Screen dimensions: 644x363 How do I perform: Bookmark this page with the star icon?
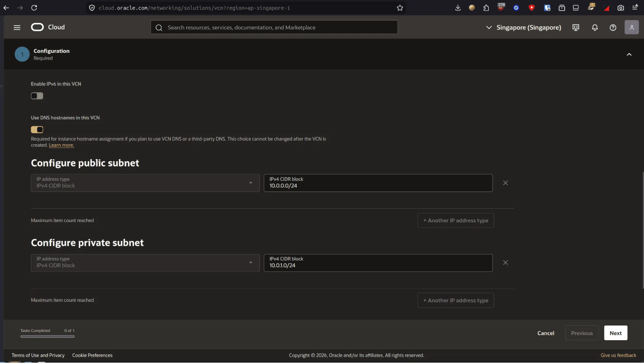click(400, 8)
